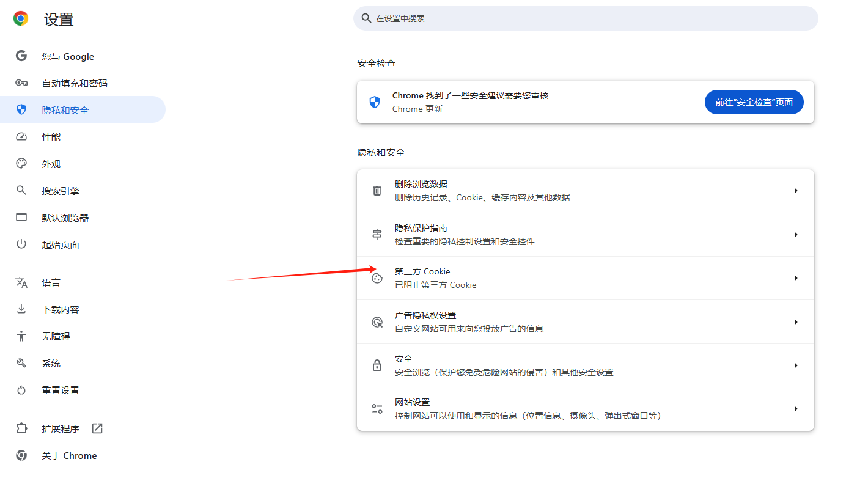Click 前往"安全检查"页面 button

(x=754, y=102)
